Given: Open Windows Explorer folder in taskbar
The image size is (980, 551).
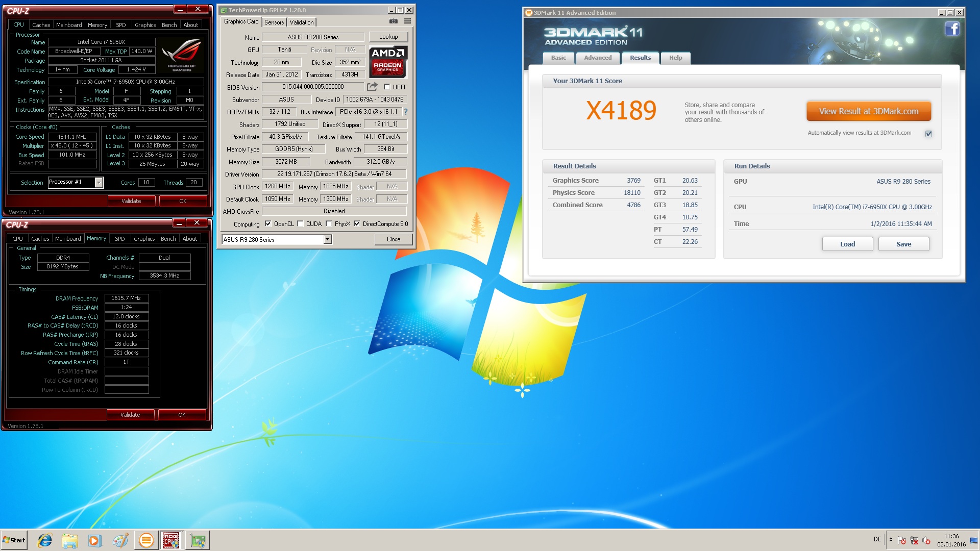Looking at the screenshot, I should pyautogui.click(x=70, y=540).
